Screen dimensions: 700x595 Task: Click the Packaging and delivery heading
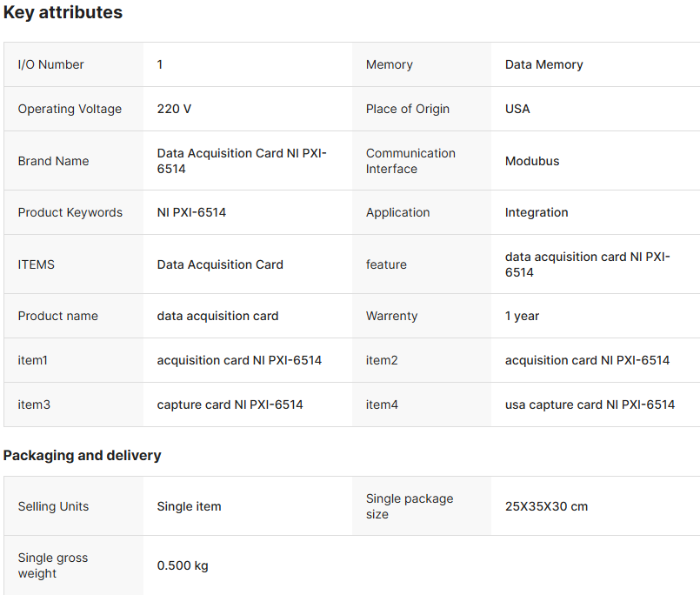coord(83,456)
